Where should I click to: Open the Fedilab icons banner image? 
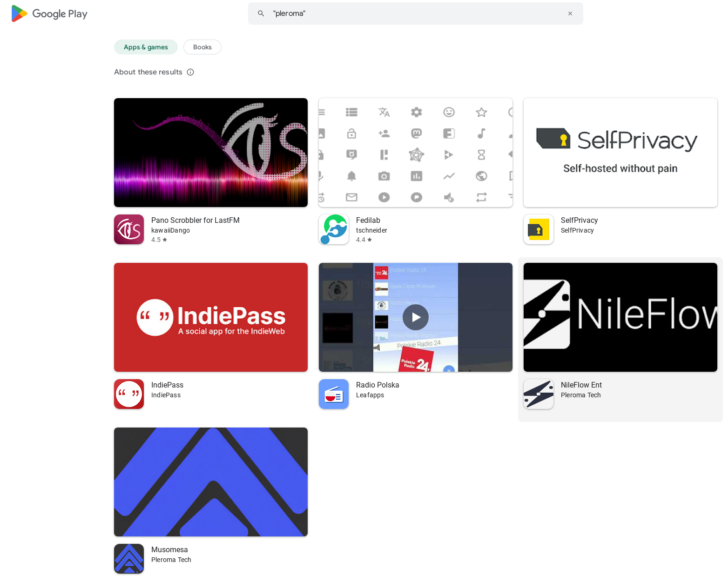[x=416, y=153]
